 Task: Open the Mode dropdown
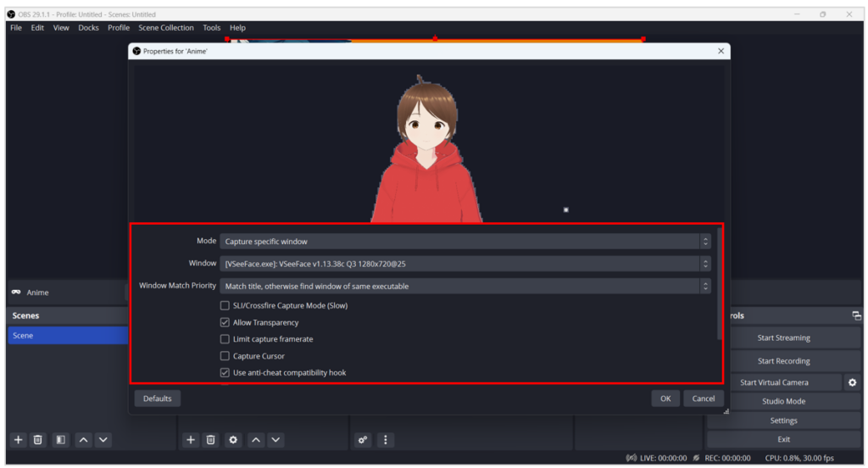point(465,242)
